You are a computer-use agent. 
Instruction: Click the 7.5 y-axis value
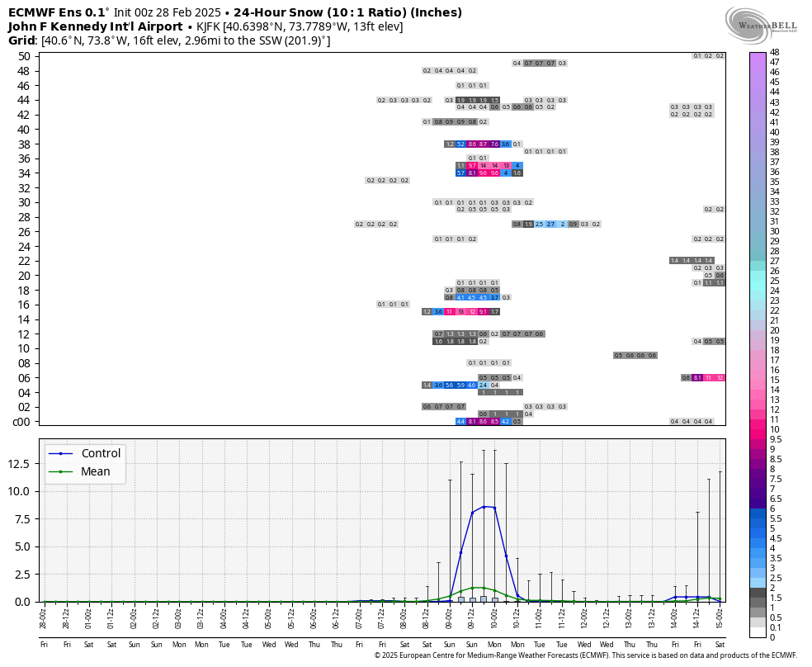(21, 519)
